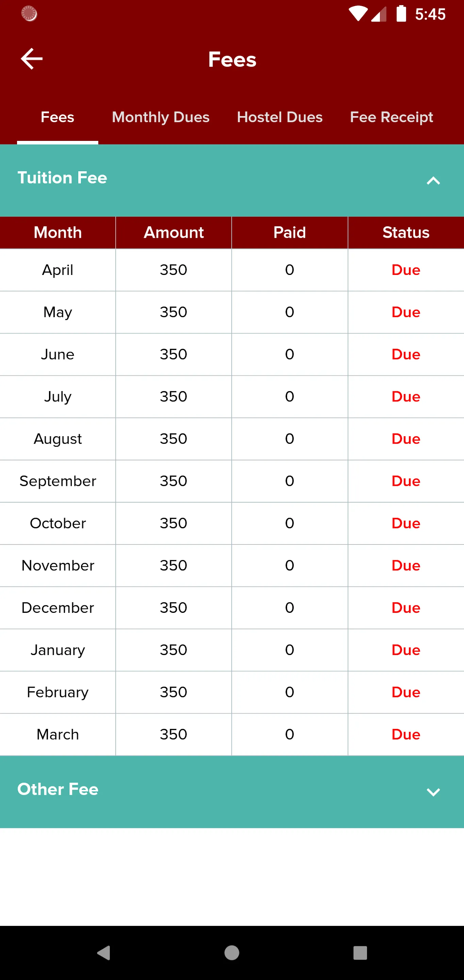This screenshot has width=464, height=980.
Task: Switch to the Hostel Dues tab
Action: tap(280, 117)
